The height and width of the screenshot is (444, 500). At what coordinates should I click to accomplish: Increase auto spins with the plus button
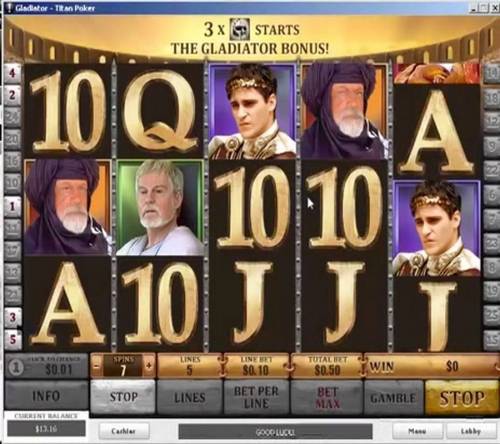pyautogui.click(x=149, y=366)
